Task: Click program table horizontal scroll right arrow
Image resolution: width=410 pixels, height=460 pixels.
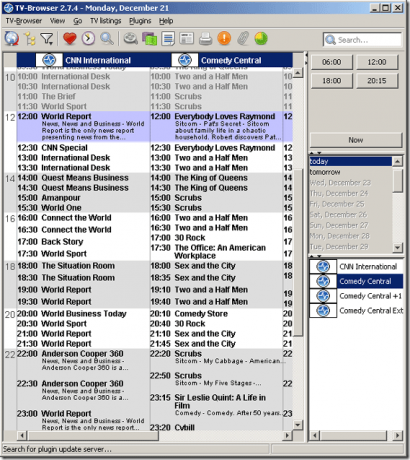Action: [x=287, y=435]
